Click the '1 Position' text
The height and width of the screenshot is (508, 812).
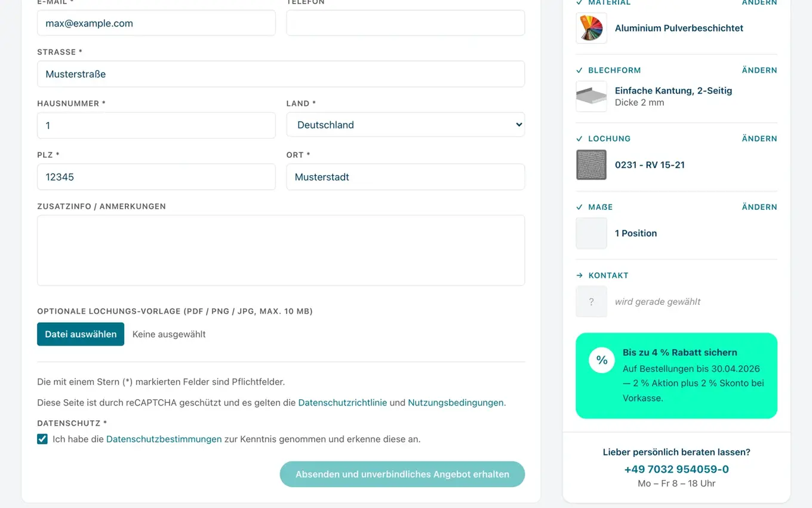pyautogui.click(x=636, y=233)
